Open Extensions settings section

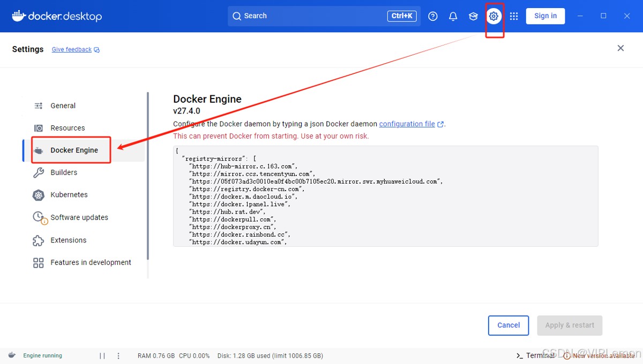pyautogui.click(x=68, y=240)
